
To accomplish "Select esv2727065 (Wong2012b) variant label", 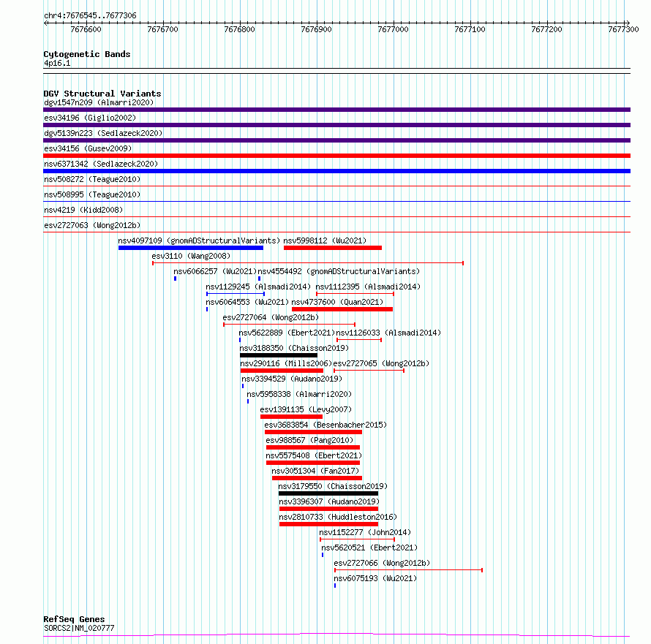I will point(381,363).
